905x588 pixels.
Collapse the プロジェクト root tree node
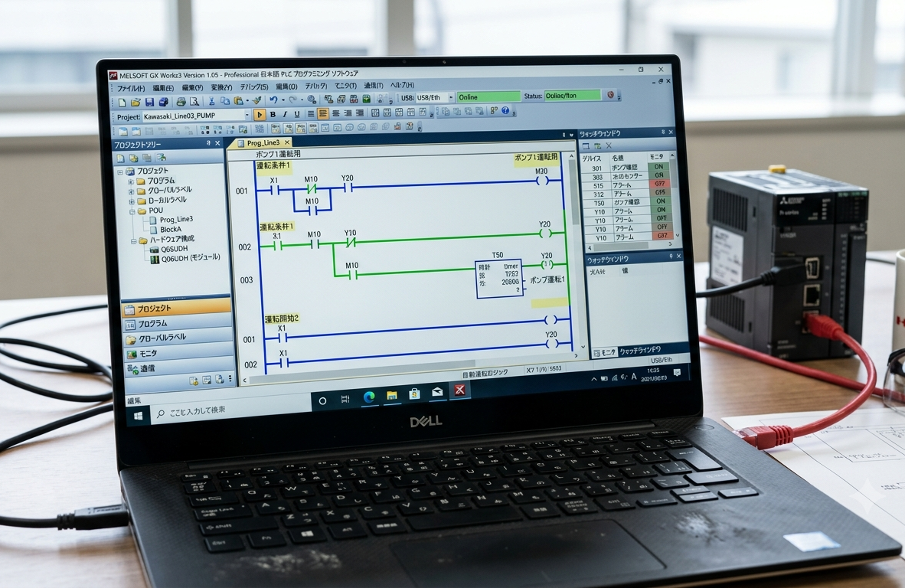tap(120, 172)
